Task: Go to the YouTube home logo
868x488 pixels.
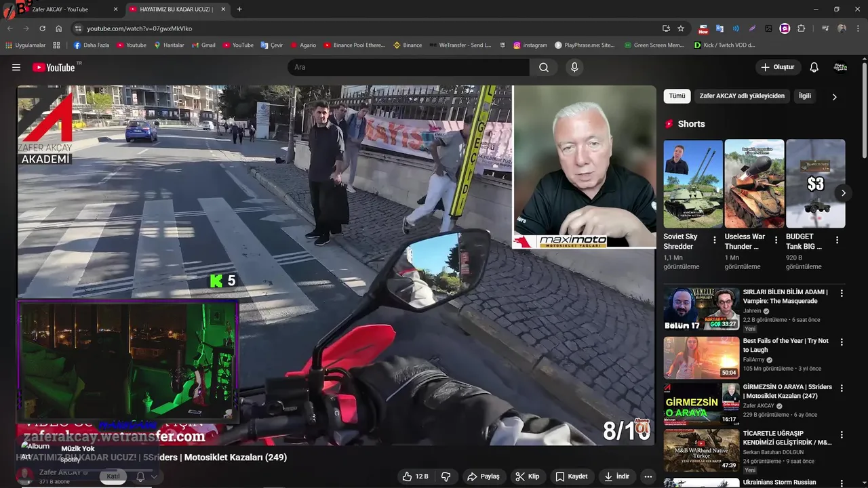Action: click(x=54, y=67)
